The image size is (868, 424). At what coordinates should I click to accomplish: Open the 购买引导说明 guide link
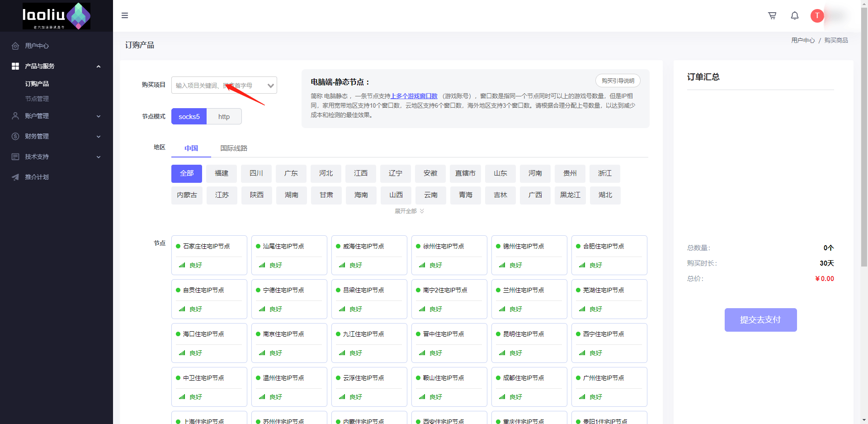(618, 81)
